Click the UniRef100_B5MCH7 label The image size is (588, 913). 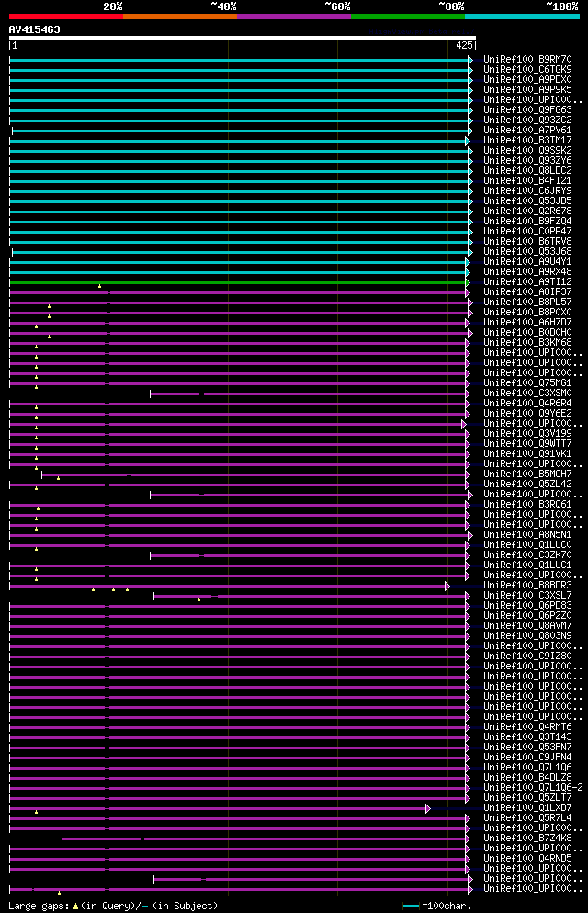pos(527,474)
